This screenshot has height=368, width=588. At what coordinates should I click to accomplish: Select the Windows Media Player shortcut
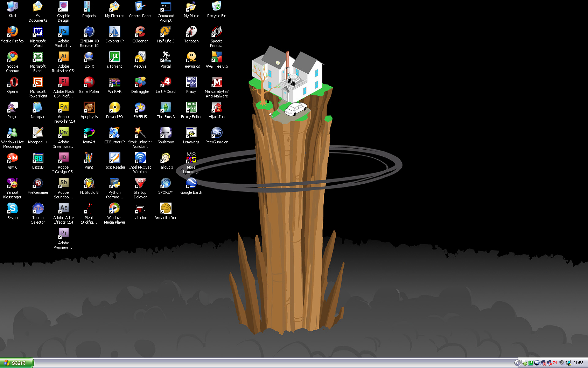point(114,209)
